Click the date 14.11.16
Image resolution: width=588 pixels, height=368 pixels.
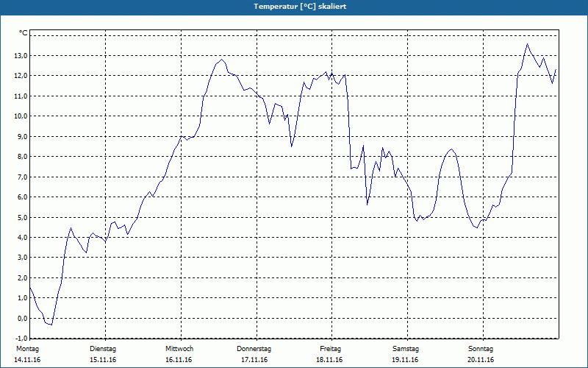pyautogui.click(x=27, y=360)
